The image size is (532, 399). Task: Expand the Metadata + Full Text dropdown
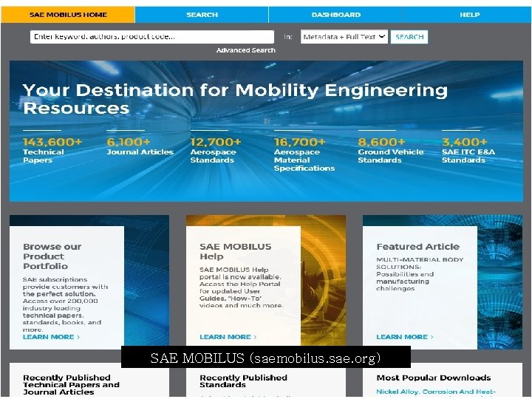point(344,37)
